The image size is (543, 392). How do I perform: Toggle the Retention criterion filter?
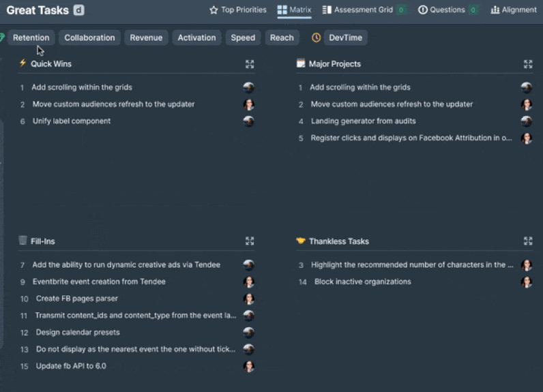click(x=31, y=38)
